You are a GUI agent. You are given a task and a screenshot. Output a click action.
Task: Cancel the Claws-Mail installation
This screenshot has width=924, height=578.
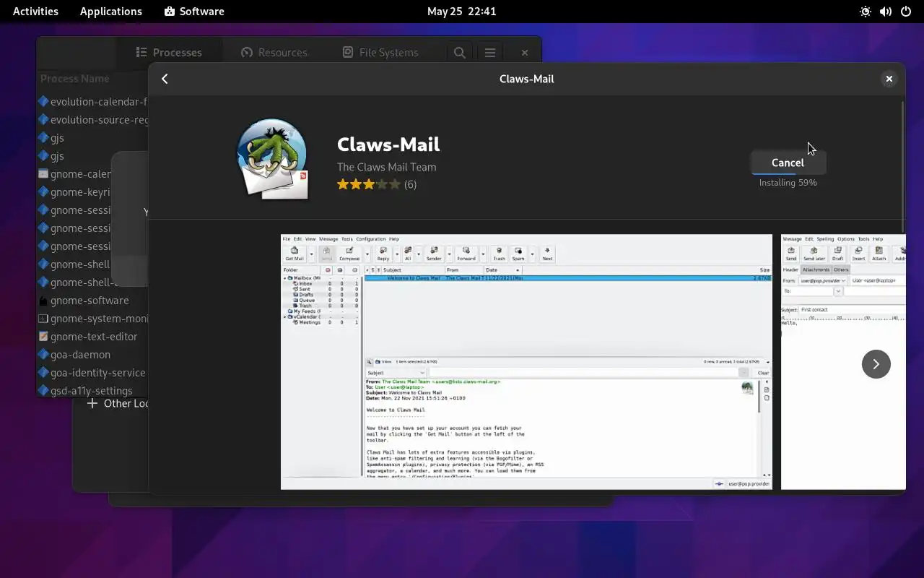click(788, 163)
